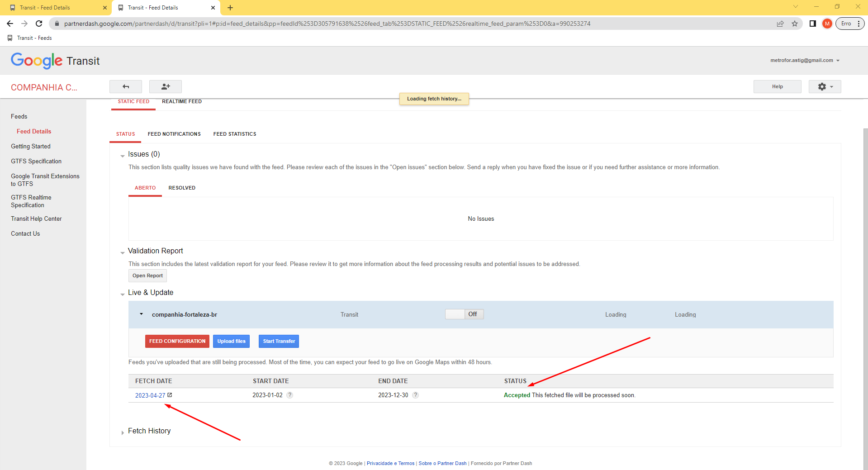Image resolution: width=868 pixels, height=470 pixels.
Task: Open the Feed Notifications tab
Action: coord(174,134)
